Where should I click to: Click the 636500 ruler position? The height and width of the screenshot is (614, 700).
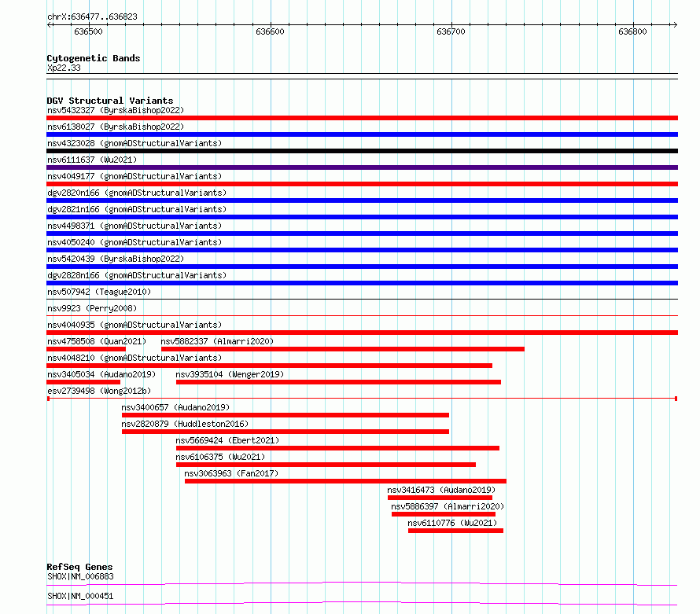click(88, 31)
